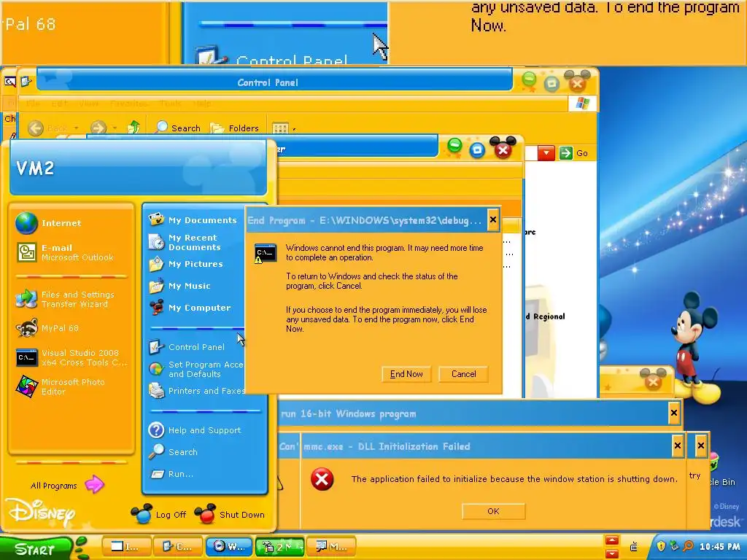Viewport: 747px width, 560px height.
Task: Click the green Safely Remove tray icon
Action: (x=674, y=546)
